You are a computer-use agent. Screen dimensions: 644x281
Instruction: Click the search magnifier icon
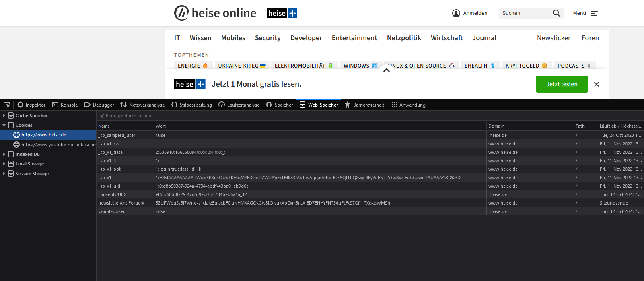pos(556,13)
